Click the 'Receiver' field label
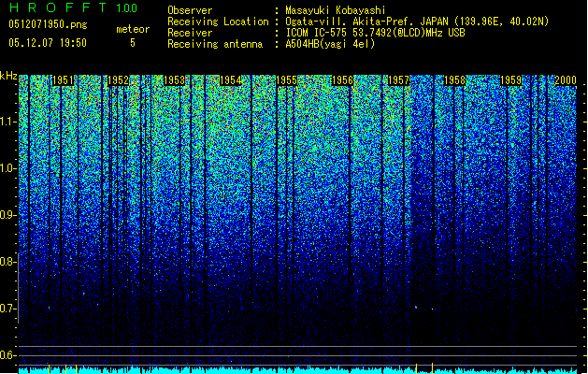The image size is (588, 374). (x=190, y=33)
